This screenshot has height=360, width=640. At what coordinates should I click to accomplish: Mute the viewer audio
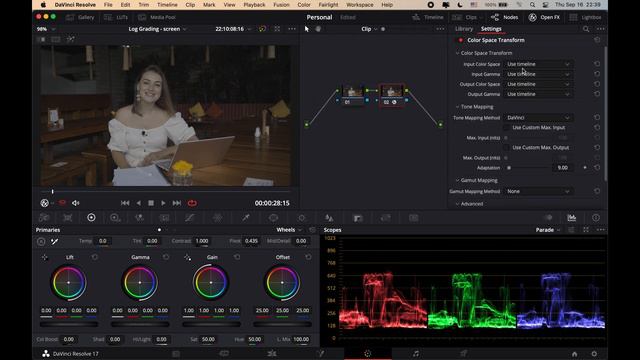[76, 203]
